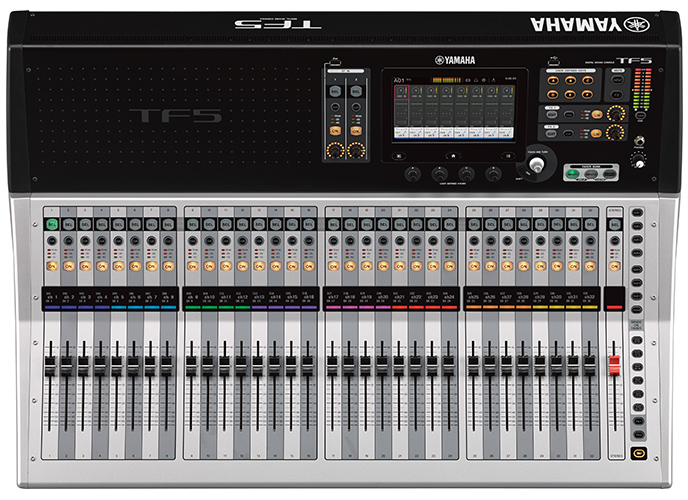Cue the FX2 return channel

click(569, 133)
